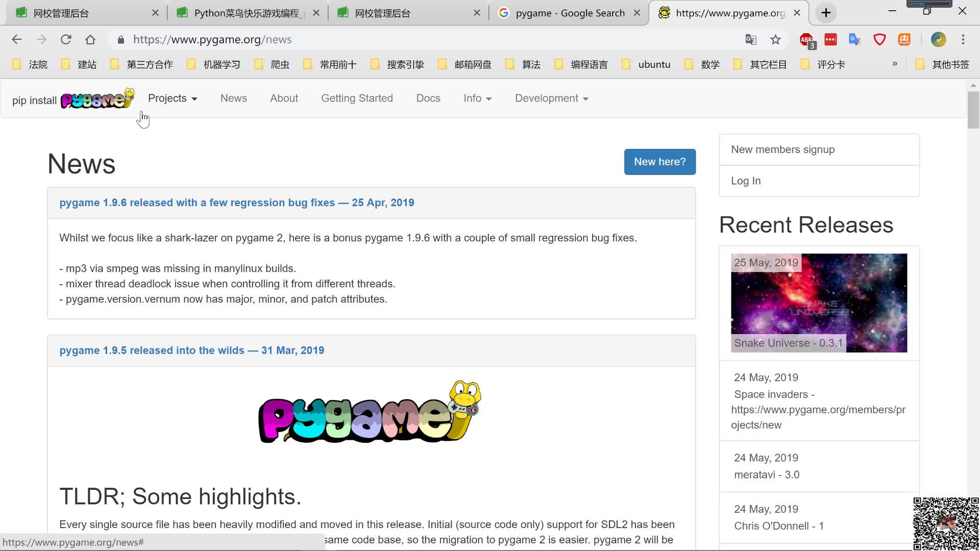
Task: Click the News navigation tab
Action: pos(234,98)
